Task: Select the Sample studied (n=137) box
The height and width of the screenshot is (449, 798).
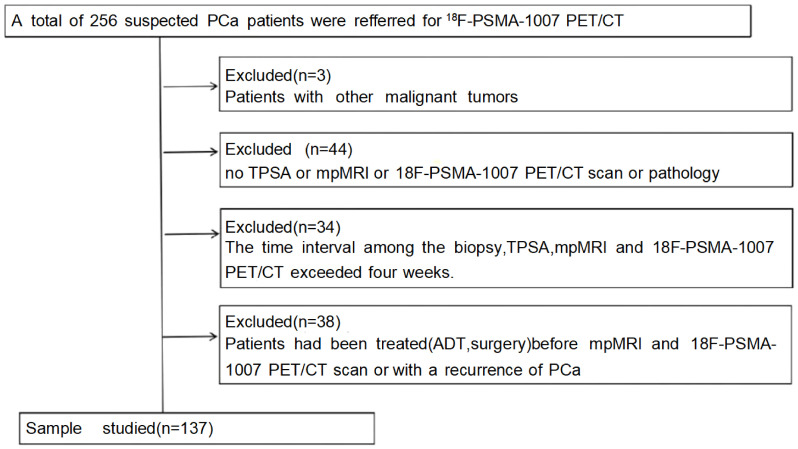Action: pos(197,428)
